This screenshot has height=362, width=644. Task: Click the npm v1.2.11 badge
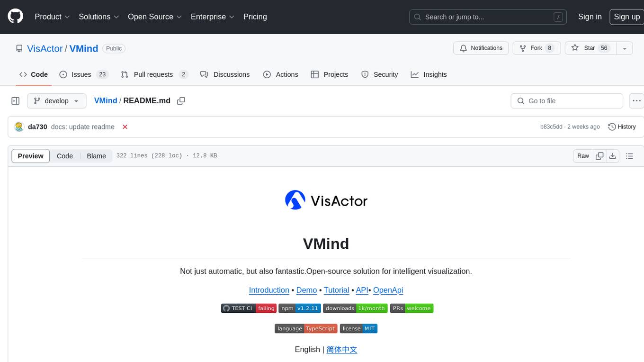point(300,308)
